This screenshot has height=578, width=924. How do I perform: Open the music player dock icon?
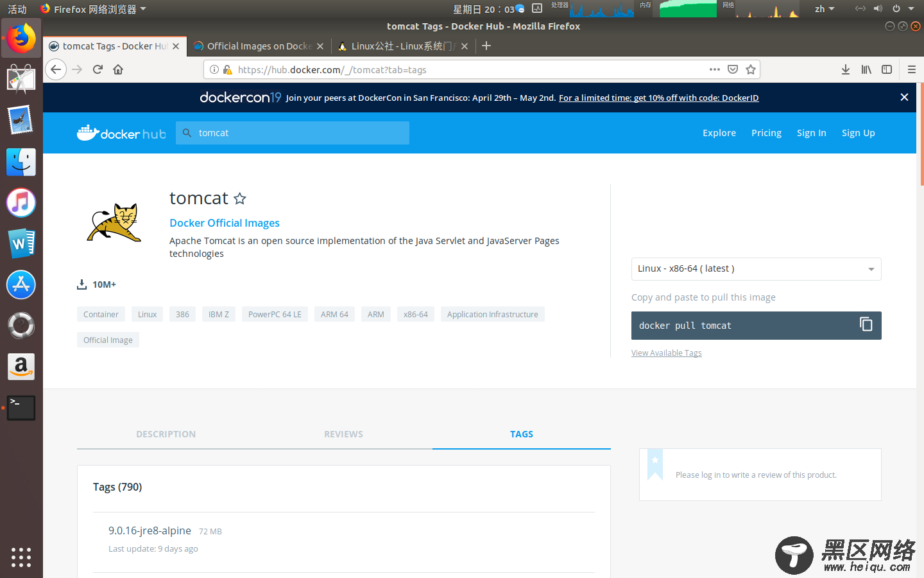click(21, 203)
